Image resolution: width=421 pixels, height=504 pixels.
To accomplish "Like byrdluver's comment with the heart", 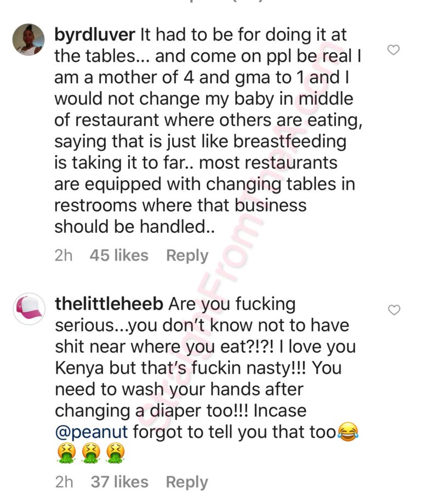I will (x=393, y=50).
